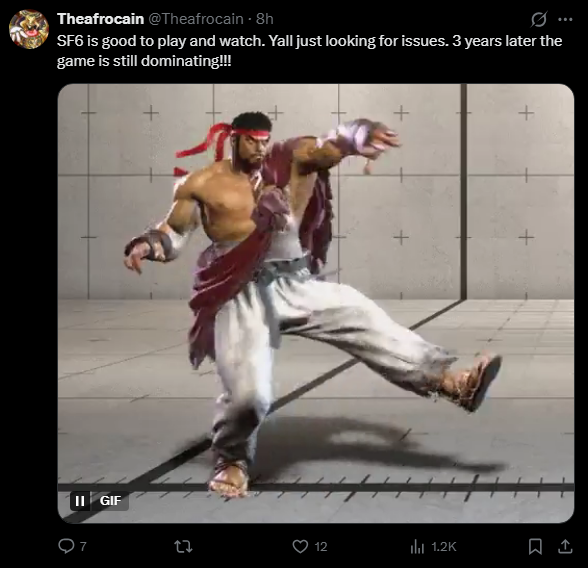Reply using the speech bubble icon

pos(66,546)
